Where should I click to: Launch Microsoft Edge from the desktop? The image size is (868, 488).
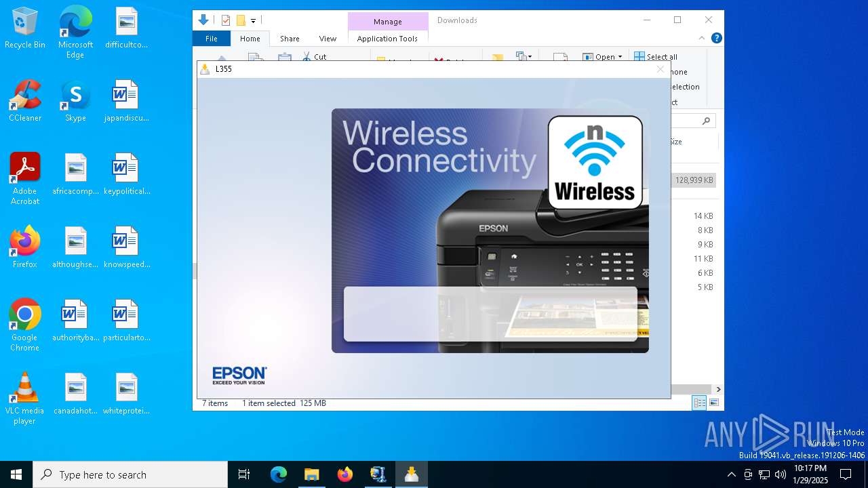pos(75,33)
